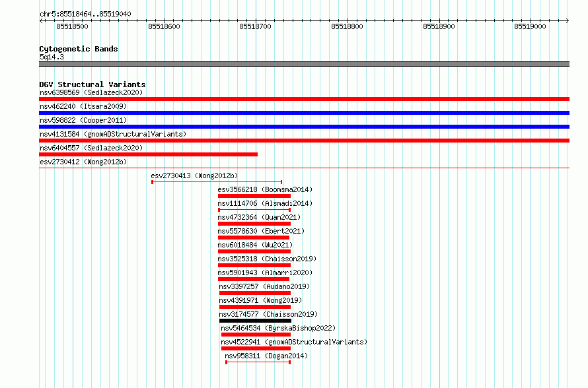Open nsv6018484 (Wu2021) label
Viewport: 588px width, 388px height.
click(x=255, y=245)
